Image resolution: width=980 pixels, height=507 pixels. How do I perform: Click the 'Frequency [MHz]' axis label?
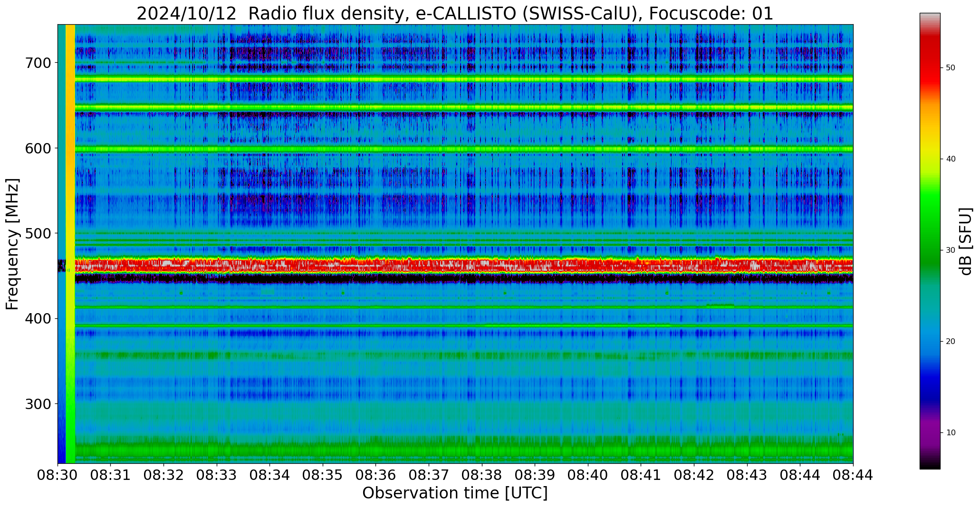(x=13, y=244)
